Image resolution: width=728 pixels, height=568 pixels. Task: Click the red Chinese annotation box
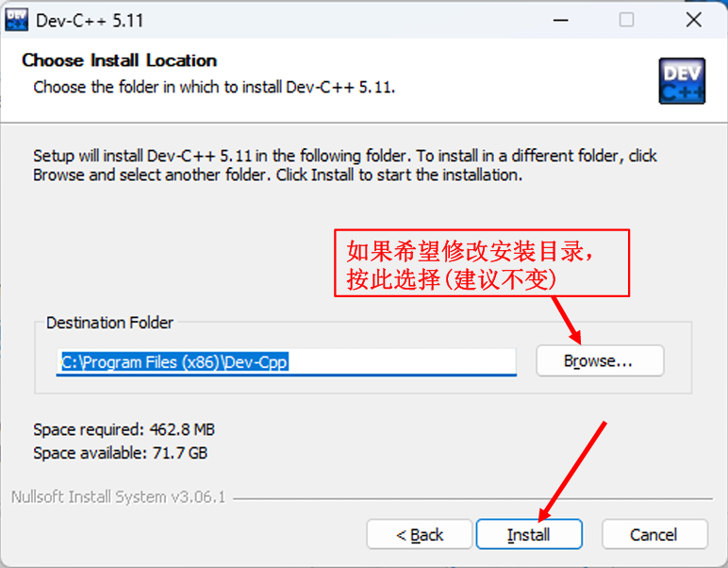click(481, 264)
